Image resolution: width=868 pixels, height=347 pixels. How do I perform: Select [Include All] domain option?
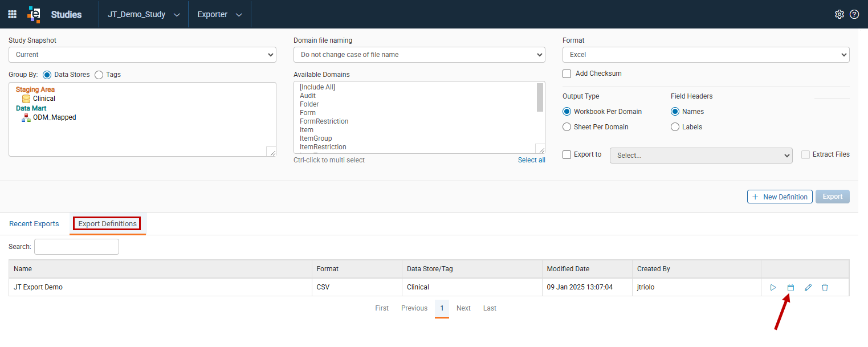point(317,87)
